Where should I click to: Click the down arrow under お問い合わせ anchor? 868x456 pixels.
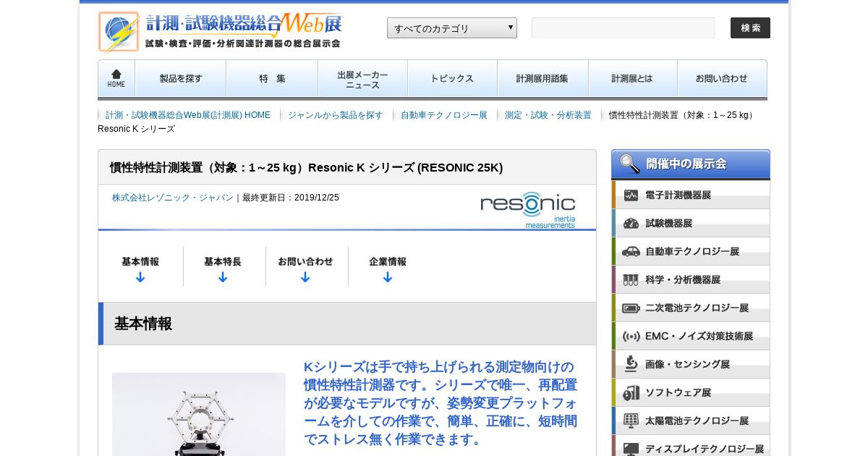[305, 277]
